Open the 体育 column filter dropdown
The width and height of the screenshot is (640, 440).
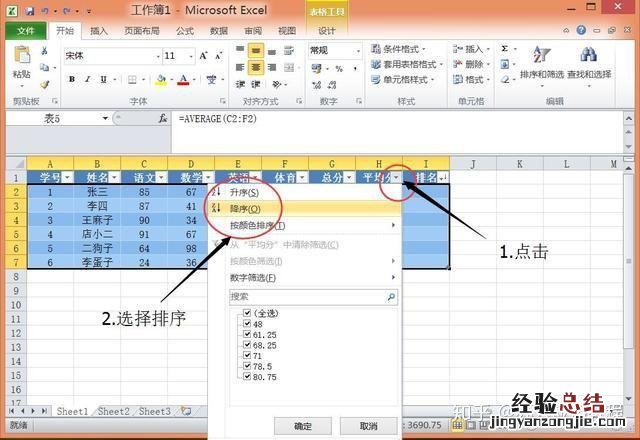302,177
